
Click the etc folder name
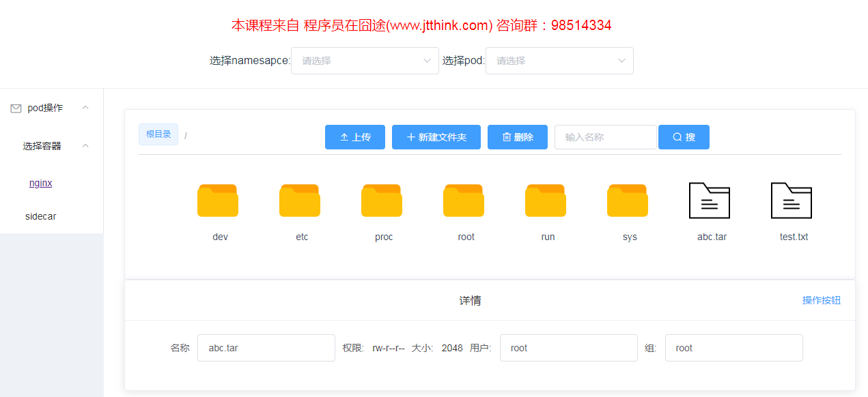point(302,237)
